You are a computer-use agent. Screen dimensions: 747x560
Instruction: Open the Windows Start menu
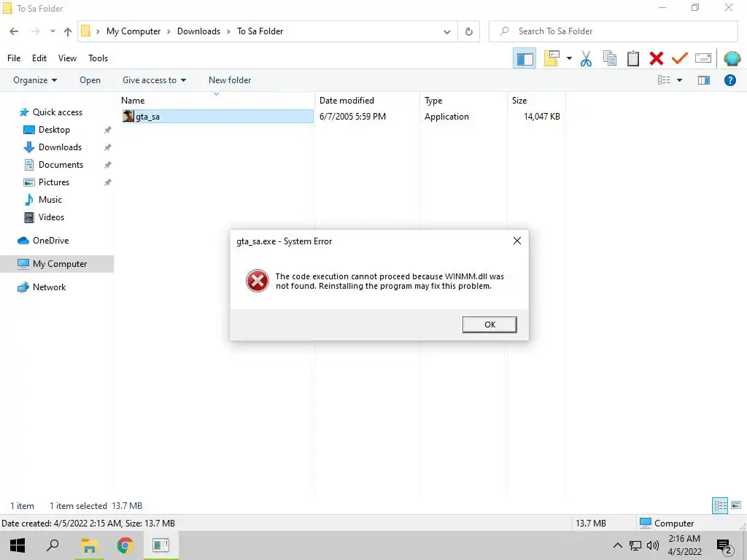18,545
